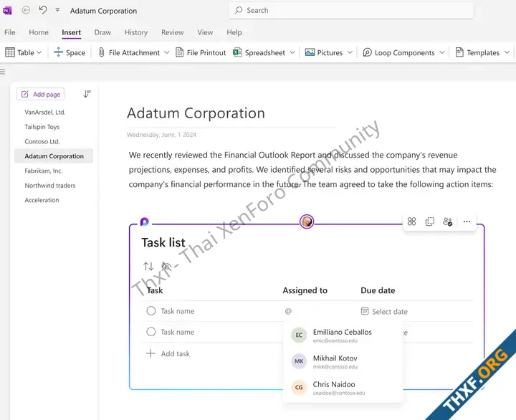This screenshot has height=420, width=516.
Task: Insert an Excel Spreadsheet
Action: pyautogui.click(x=259, y=52)
